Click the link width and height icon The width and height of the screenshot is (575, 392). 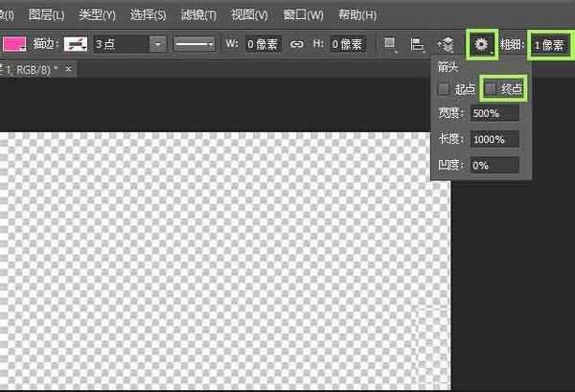297,44
